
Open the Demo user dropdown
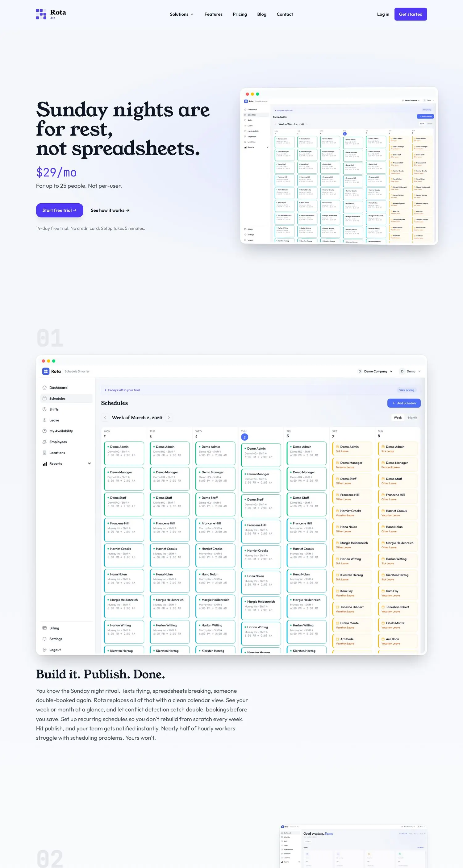coord(411,371)
